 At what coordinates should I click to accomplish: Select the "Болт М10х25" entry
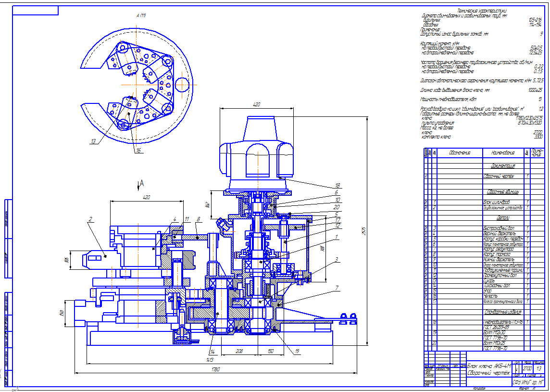(x=494, y=343)
